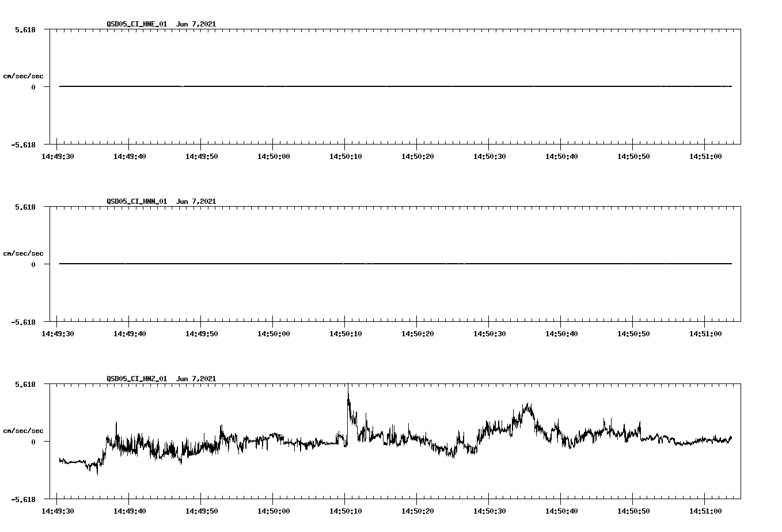Click the 14:50:30 time label under HNZ plot
Viewport: 782px width, 532px height.
point(489,511)
